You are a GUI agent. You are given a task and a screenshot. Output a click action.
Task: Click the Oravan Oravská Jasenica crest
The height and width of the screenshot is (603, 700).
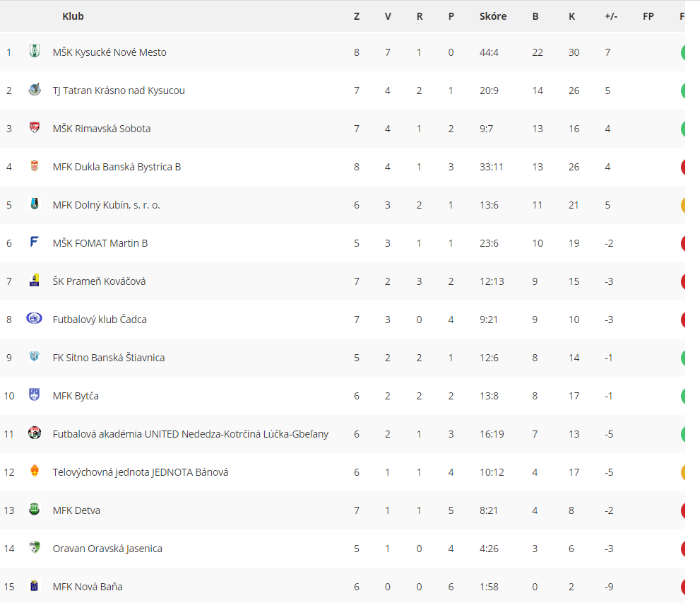[35, 547]
